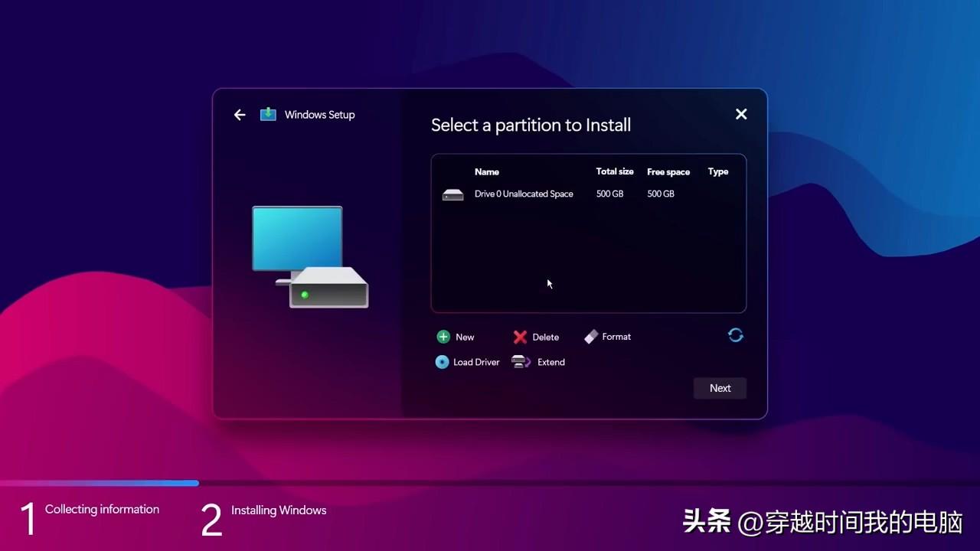The width and height of the screenshot is (980, 551).
Task: Click the 500 GB free space value
Action: 661,194
